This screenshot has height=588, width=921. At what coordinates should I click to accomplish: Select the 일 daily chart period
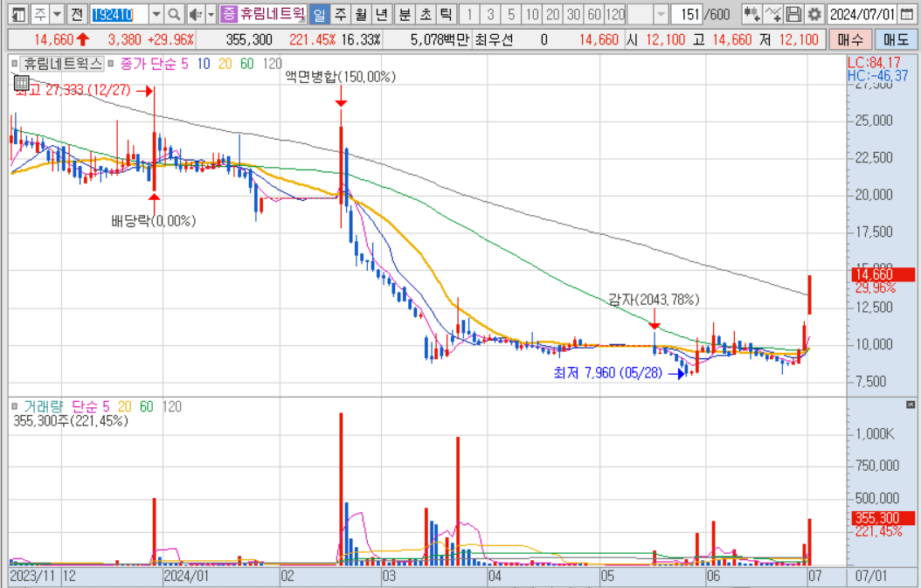(319, 14)
